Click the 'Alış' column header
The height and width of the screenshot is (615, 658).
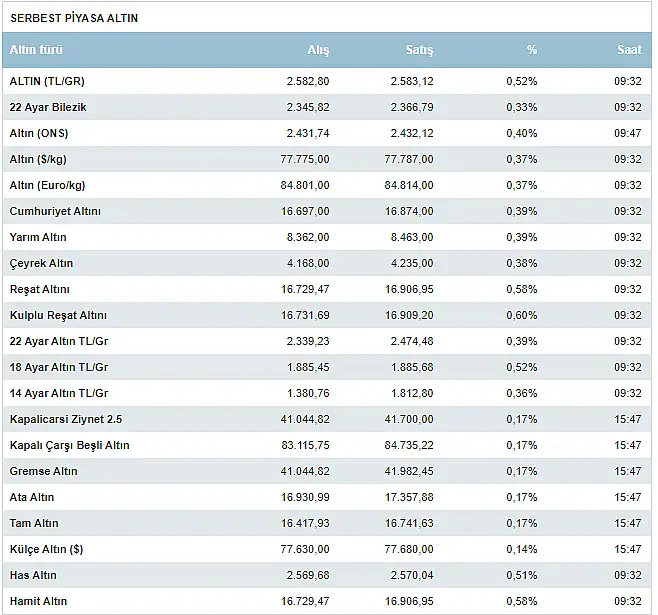click(319, 50)
